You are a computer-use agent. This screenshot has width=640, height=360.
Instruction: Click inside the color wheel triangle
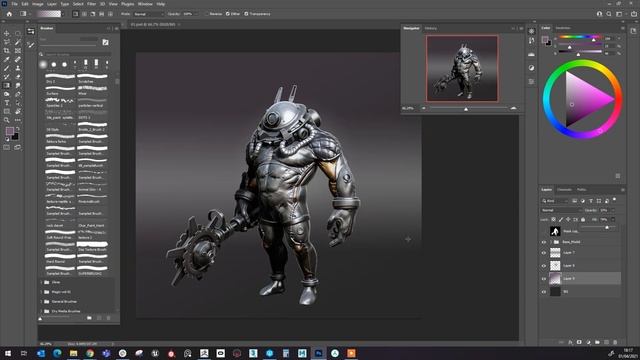583,99
